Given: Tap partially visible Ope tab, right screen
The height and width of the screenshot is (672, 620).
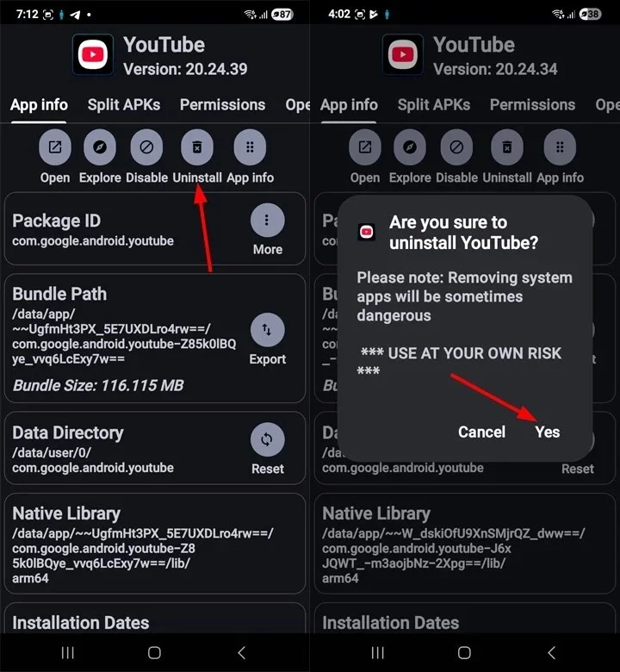Looking at the screenshot, I should click(607, 105).
